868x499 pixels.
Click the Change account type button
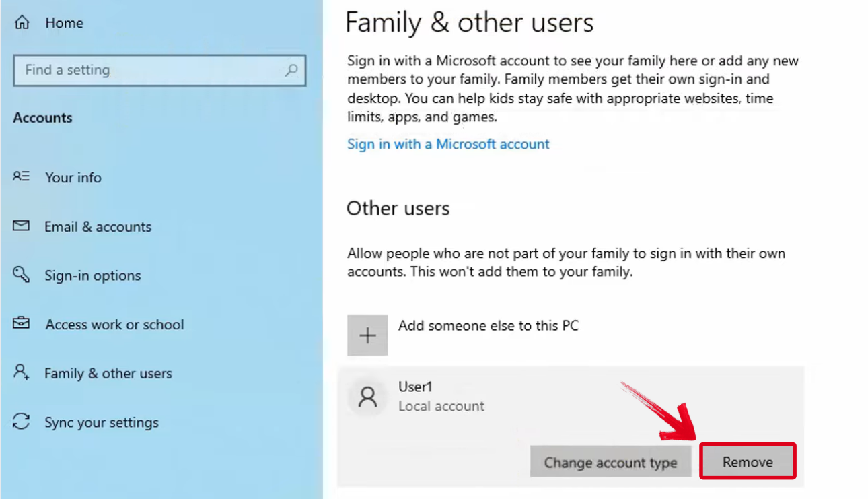[610, 462]
